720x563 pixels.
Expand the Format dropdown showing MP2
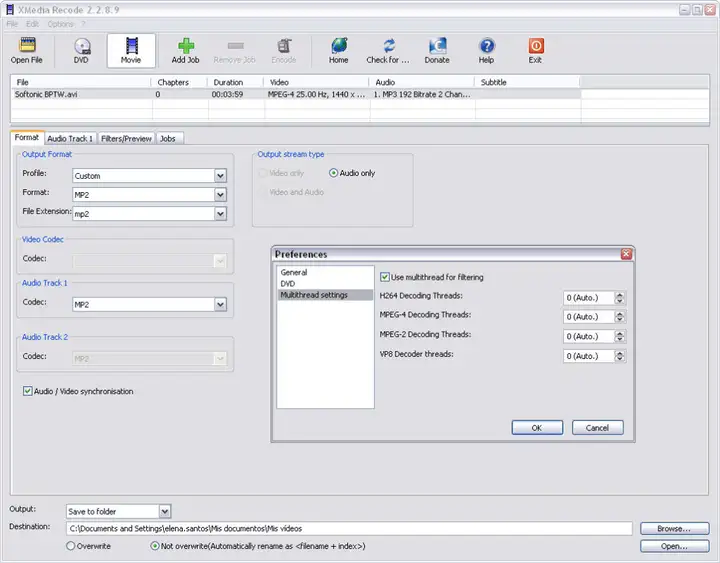220,195
